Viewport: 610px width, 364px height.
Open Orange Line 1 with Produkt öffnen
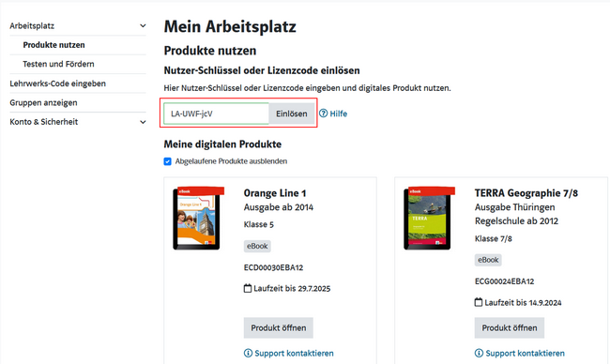pos(279,327)
